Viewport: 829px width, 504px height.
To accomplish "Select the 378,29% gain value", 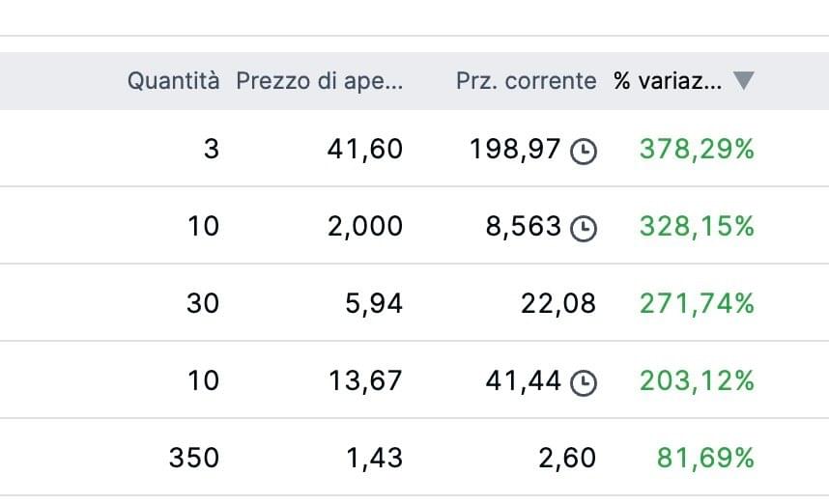I will pos(697,150).
